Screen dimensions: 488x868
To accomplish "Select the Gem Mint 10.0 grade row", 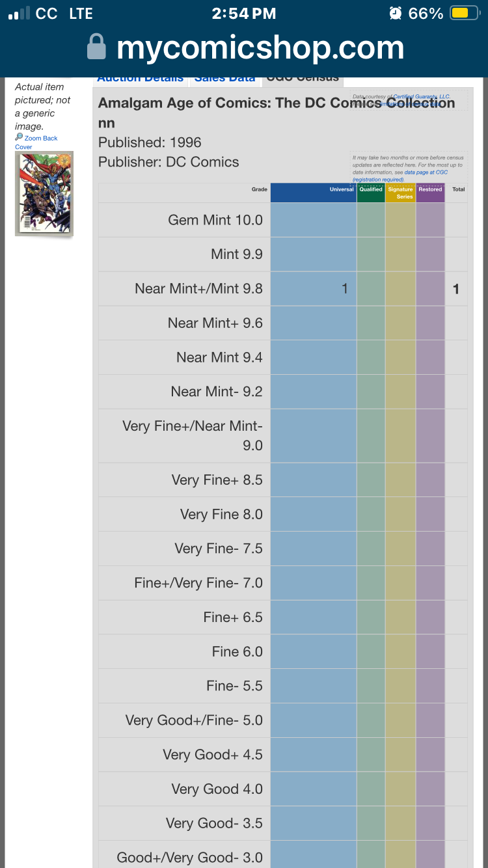I will click(x=282, y=220).
